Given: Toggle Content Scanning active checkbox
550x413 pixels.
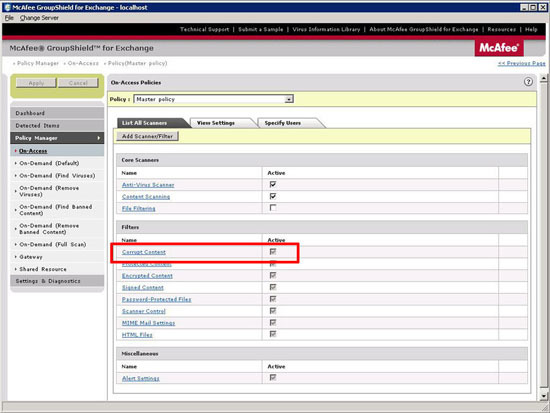Looking at the screenshot, I should tap(273, 196).
